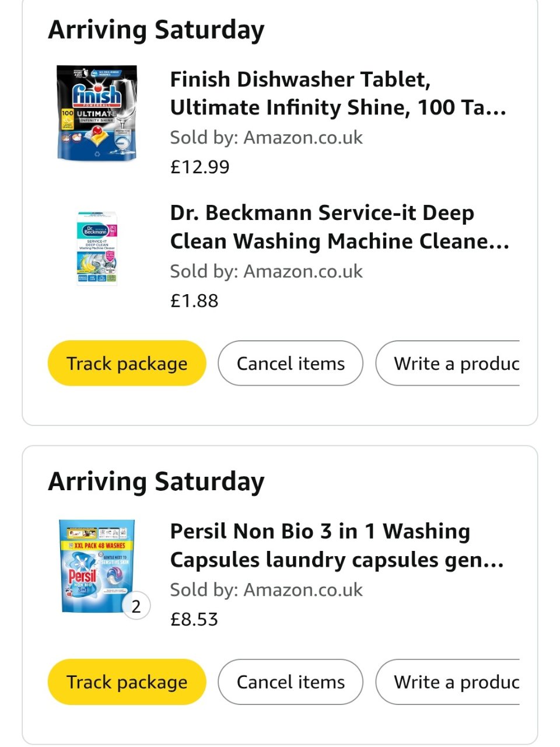Open the Finish Dishwasher Tablet product image

(x=97, y=113)
